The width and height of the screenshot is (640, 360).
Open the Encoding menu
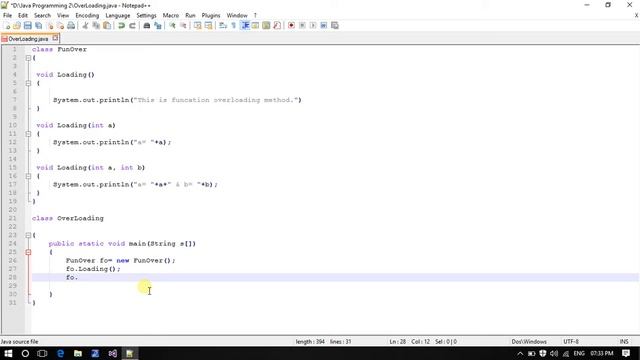coord(87,15)
